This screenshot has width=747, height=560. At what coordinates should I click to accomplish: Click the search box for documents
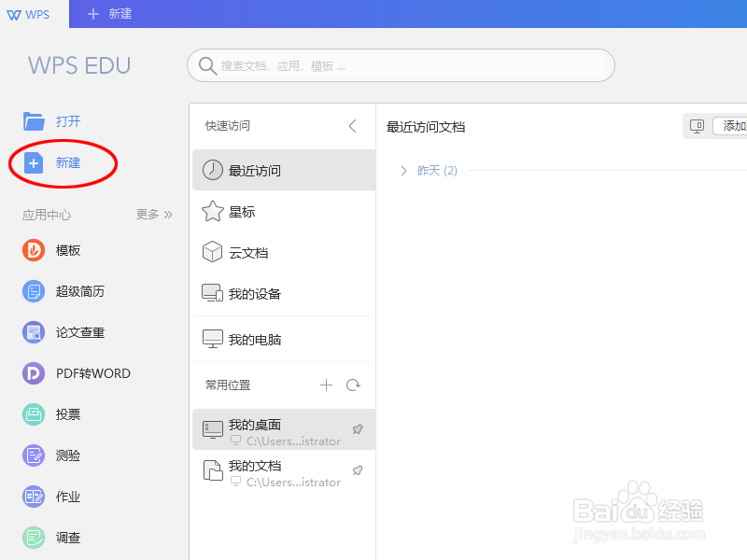[x=401, y=65]
